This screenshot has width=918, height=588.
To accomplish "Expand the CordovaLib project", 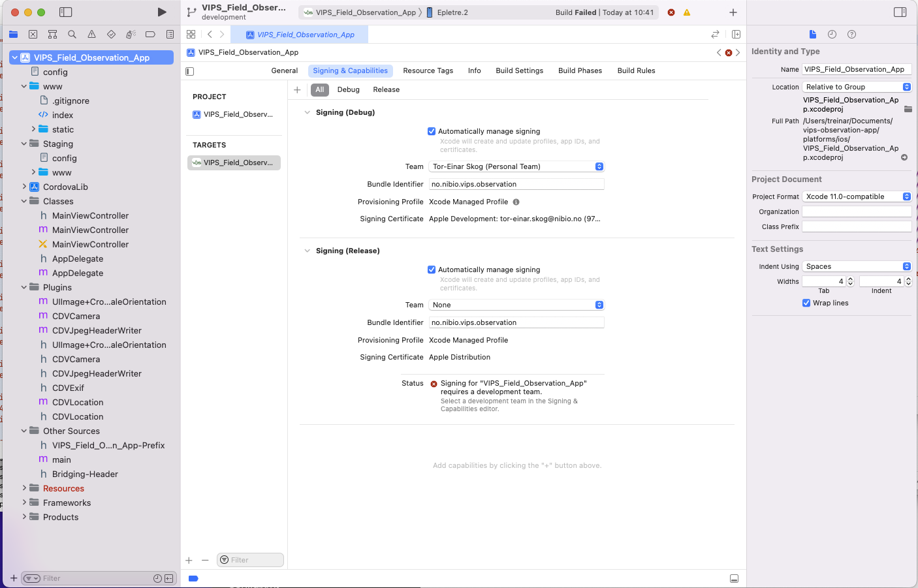I will coord(24,187).
